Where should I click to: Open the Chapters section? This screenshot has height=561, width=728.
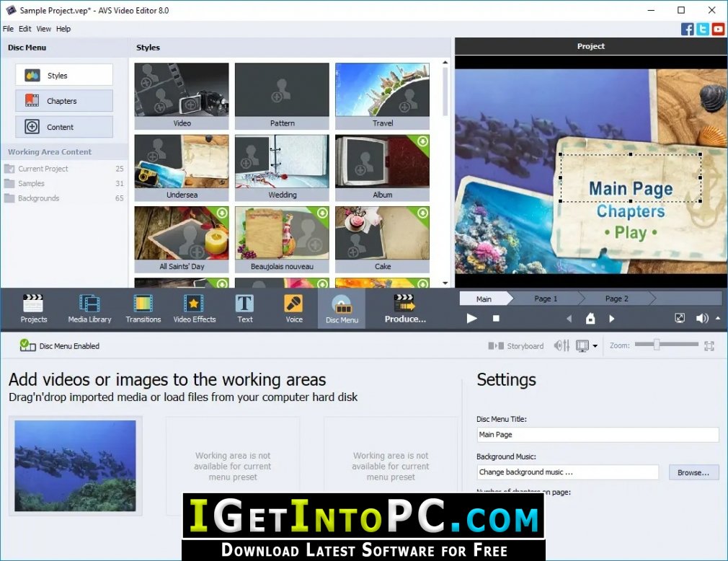[64, 101]
